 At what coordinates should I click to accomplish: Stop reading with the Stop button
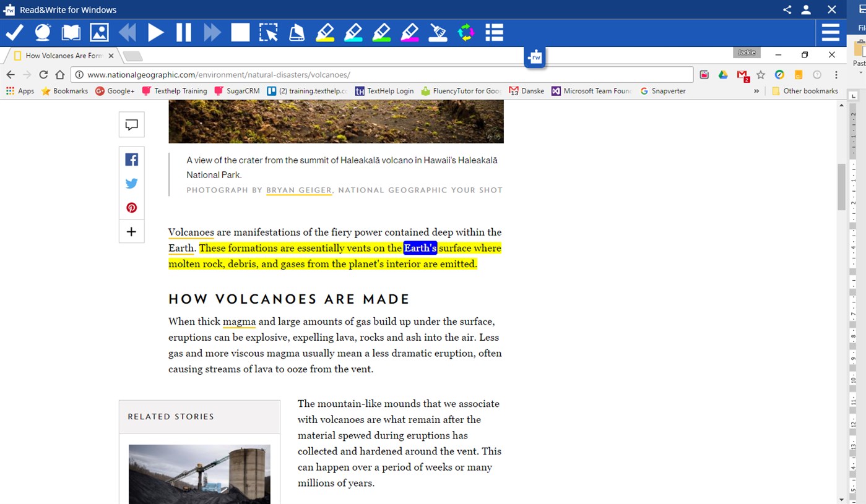240,32
